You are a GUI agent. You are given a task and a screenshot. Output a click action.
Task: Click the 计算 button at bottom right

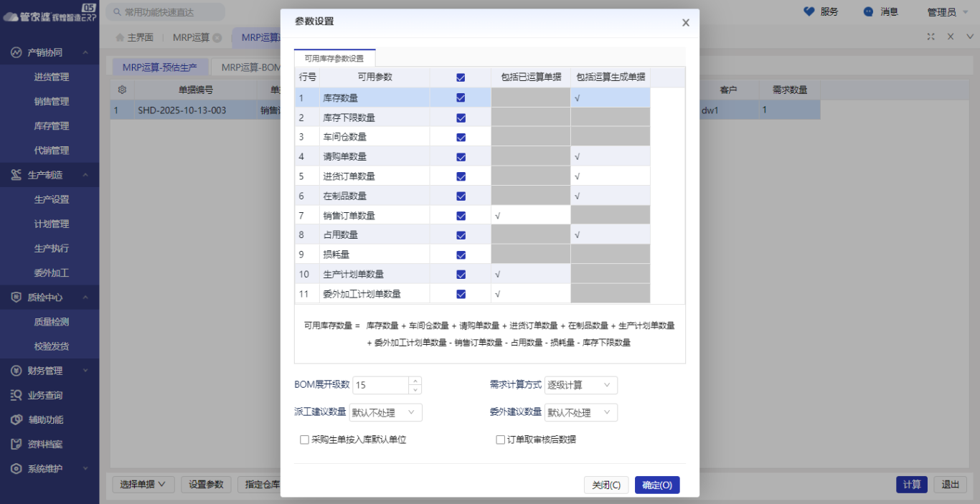click(x=911, y=485)
